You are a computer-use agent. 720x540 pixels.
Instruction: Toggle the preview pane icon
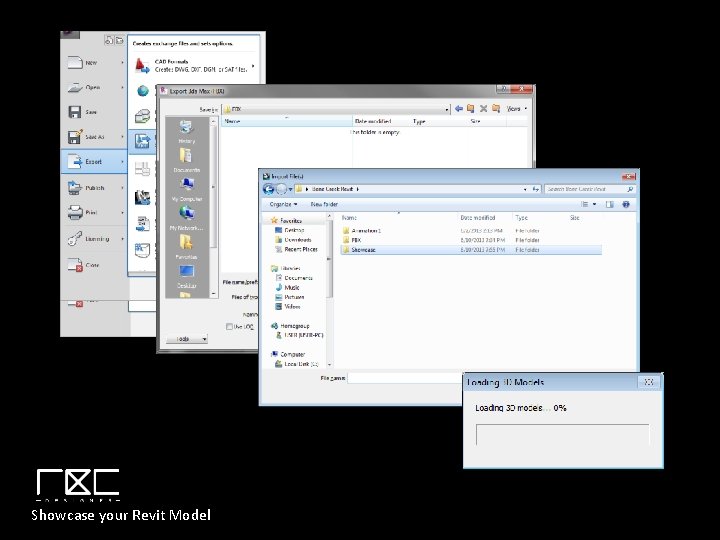click(x=609, y=204)
